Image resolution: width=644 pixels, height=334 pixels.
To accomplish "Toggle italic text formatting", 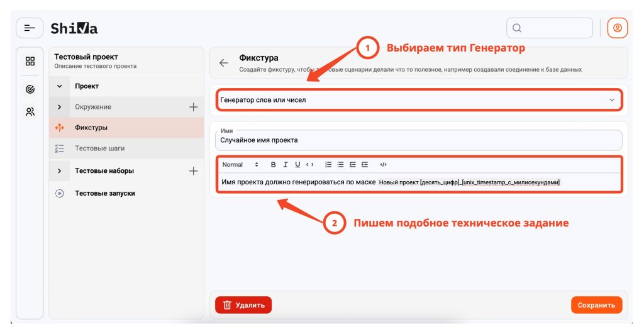I will pos(285,165).
